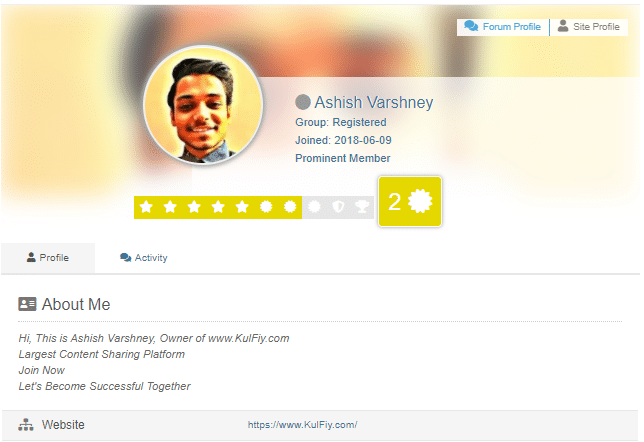Click the Site Profile person icon
Screen dimensions: 644x442
(x=563, y=26)
